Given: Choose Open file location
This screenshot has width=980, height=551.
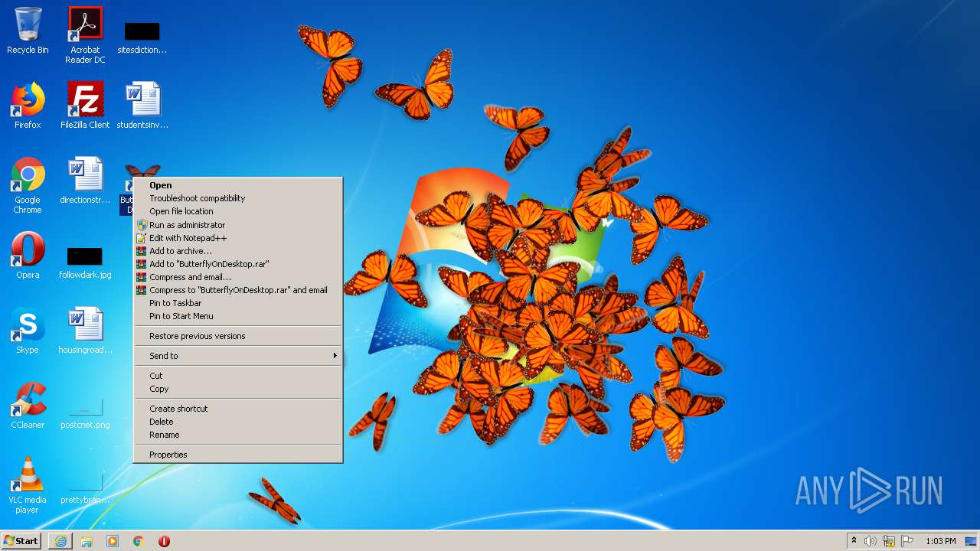Looking at the screenshot, I should point(238,211).
